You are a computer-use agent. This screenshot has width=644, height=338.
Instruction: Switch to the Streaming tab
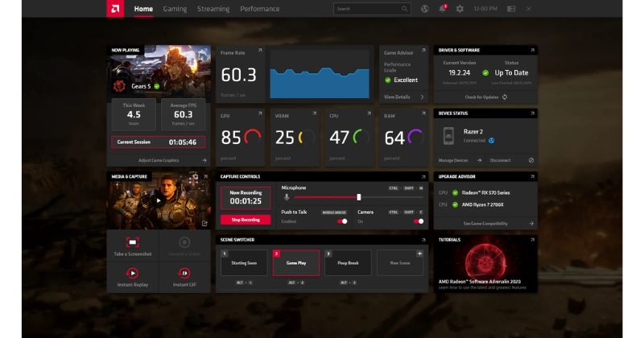[x=213, y=9]
